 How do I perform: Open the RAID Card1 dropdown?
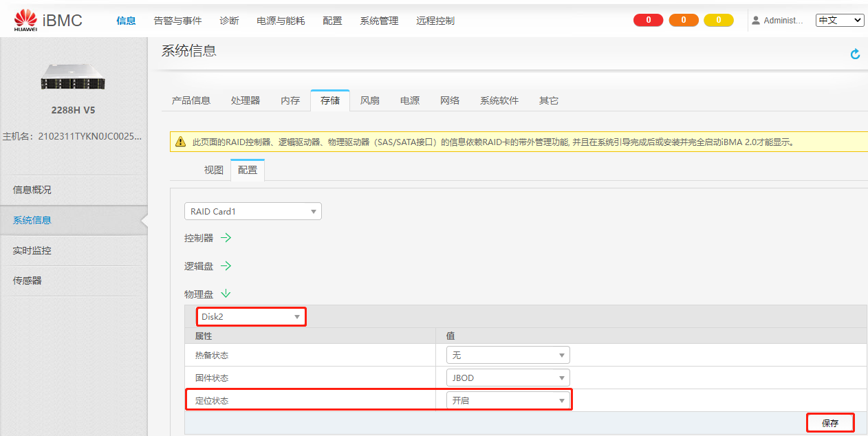coord(252,212)
